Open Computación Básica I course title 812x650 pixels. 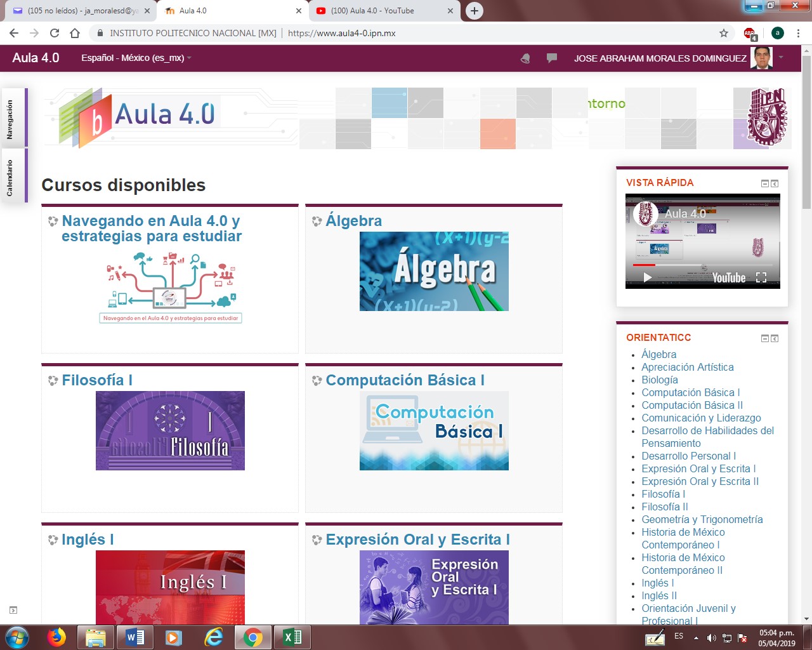405,380
